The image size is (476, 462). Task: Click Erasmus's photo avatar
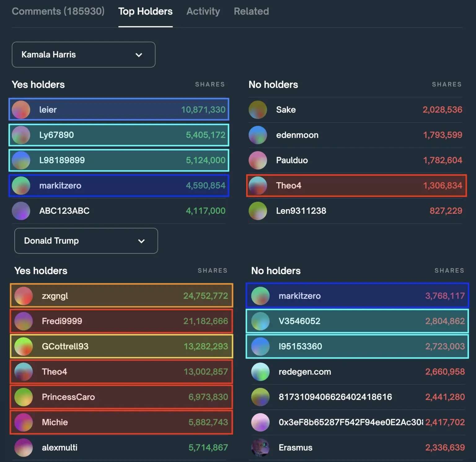click(x=260, y=447)
